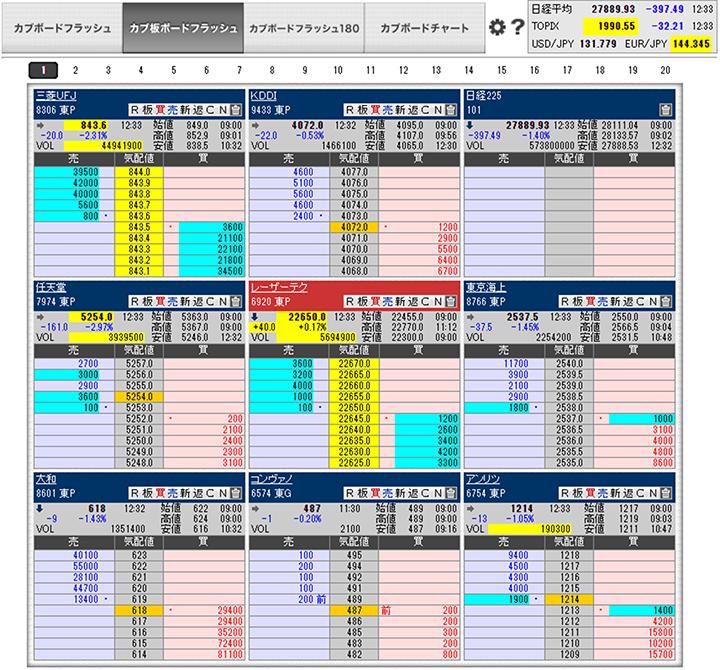Click the 新 icon in KDDI panel

coord(400,110)
